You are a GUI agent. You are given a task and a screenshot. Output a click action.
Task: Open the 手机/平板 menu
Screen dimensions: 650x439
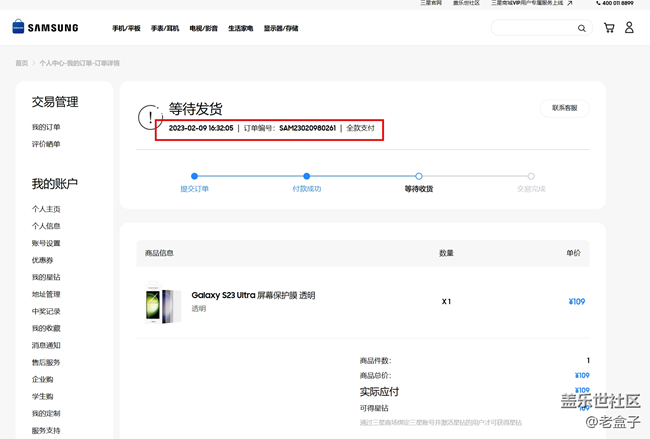click(125, 29)
